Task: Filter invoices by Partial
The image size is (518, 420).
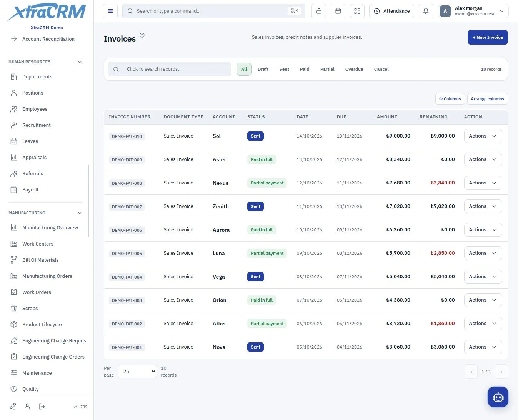Action: pyautogui.click(x=327, y=69)
